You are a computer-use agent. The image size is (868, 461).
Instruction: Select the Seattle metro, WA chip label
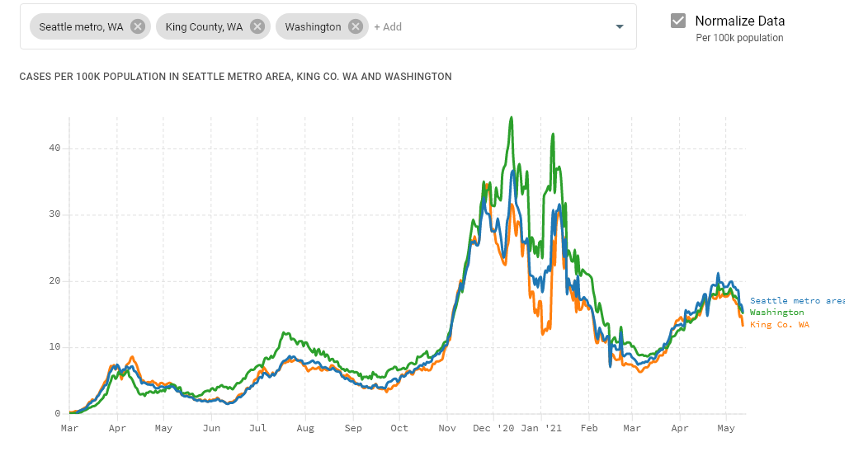pos(82,26)
